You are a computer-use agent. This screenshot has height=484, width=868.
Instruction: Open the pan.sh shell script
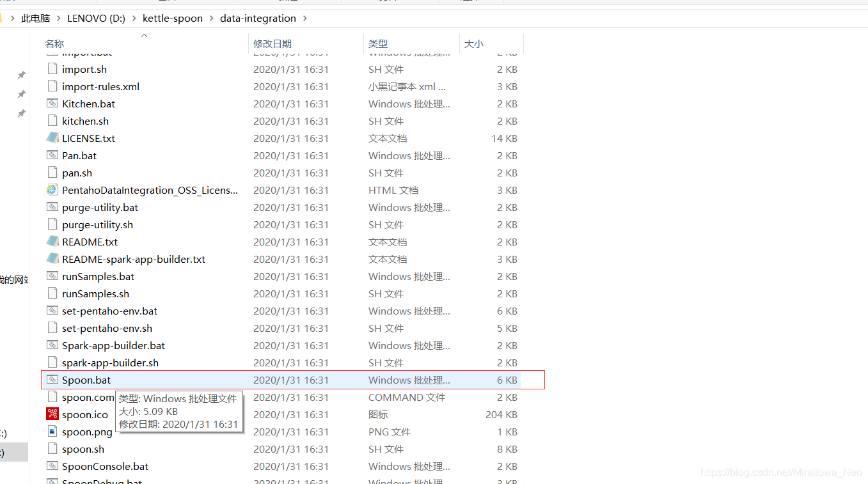coord(76,173)
